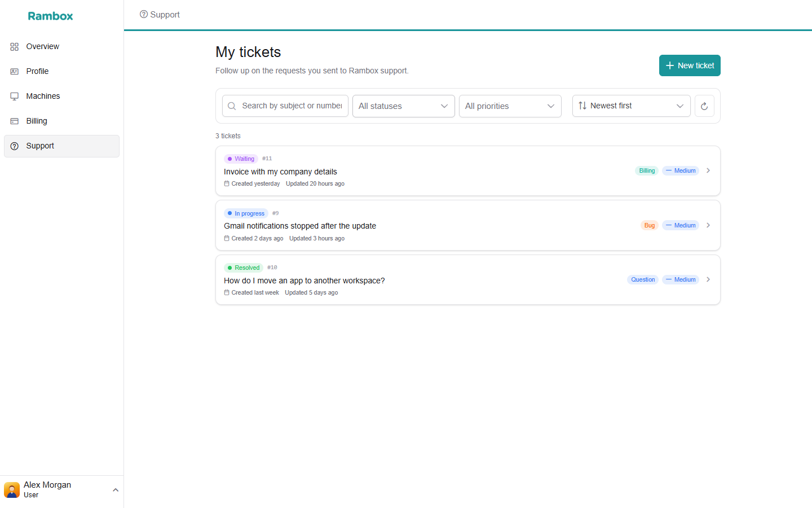Click the In progress status badge
812x508 pixels.
pyautogui.click(x=246, y=213)
